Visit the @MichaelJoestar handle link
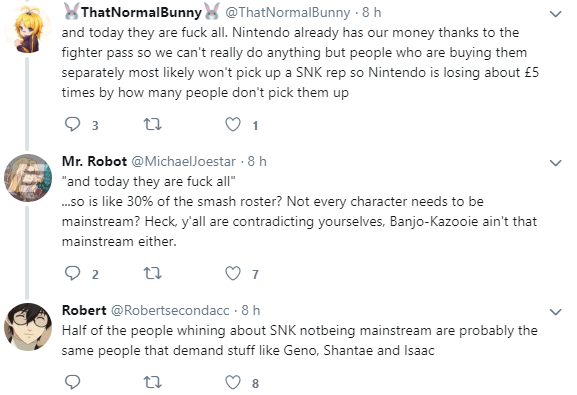This screenshot has height=395, width=577. click(184, 161)
